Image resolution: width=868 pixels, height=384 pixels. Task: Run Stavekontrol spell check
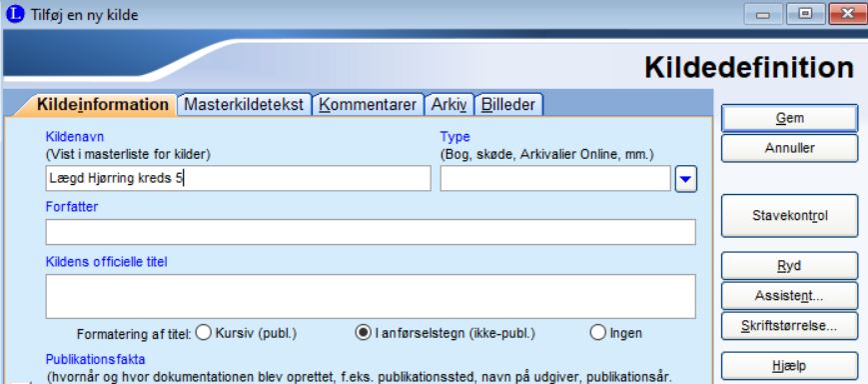click(789, 216)
